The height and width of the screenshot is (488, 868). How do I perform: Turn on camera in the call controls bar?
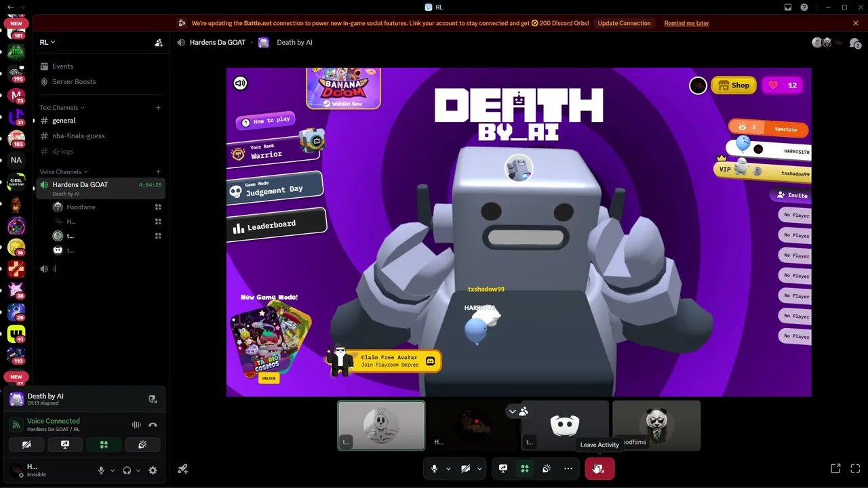point(466,468)
